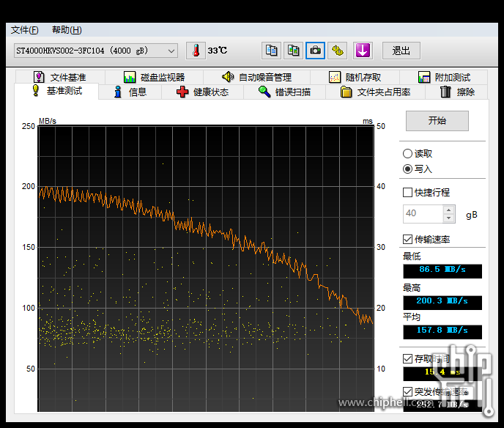The image size is (504, 428).
Task: Click the purple download arrow icon
Action: click(x=363, y=51)
